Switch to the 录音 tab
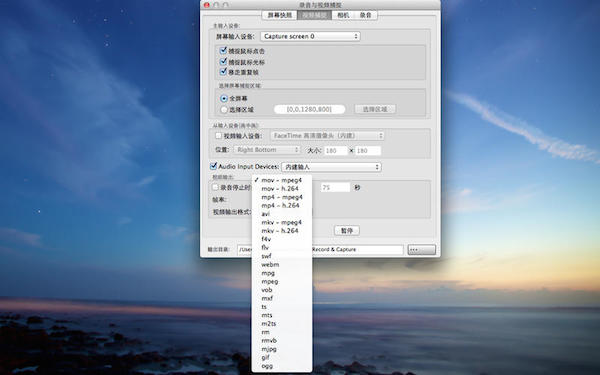Image resolution: width=600 pixels, height=375 pixels. (366, 15)
